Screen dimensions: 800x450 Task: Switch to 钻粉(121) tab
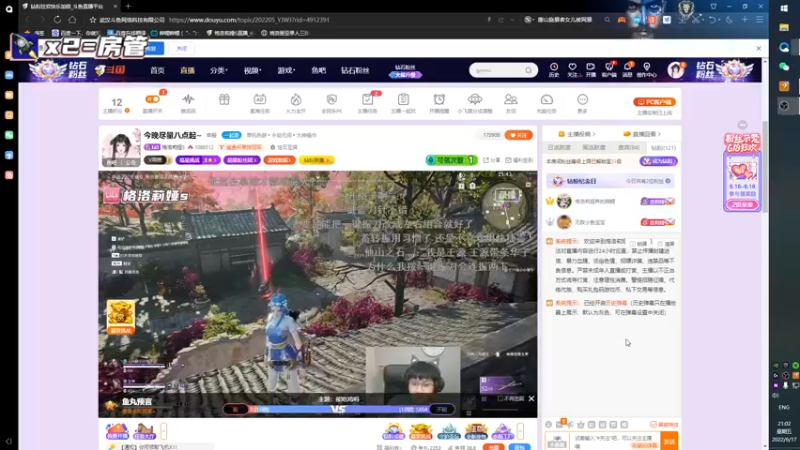pos(663,148)
